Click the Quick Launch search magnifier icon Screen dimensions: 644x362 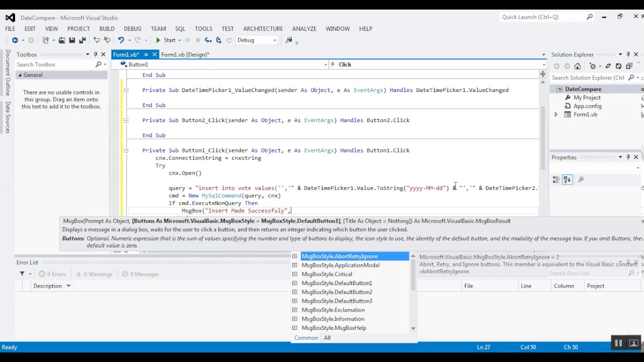tap(590, 17)
